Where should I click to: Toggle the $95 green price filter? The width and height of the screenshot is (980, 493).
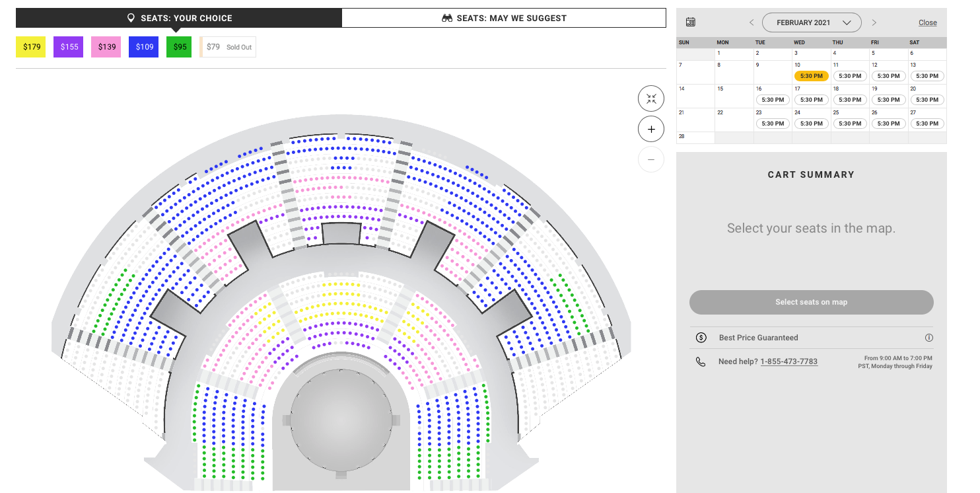[x=180, y=47]
